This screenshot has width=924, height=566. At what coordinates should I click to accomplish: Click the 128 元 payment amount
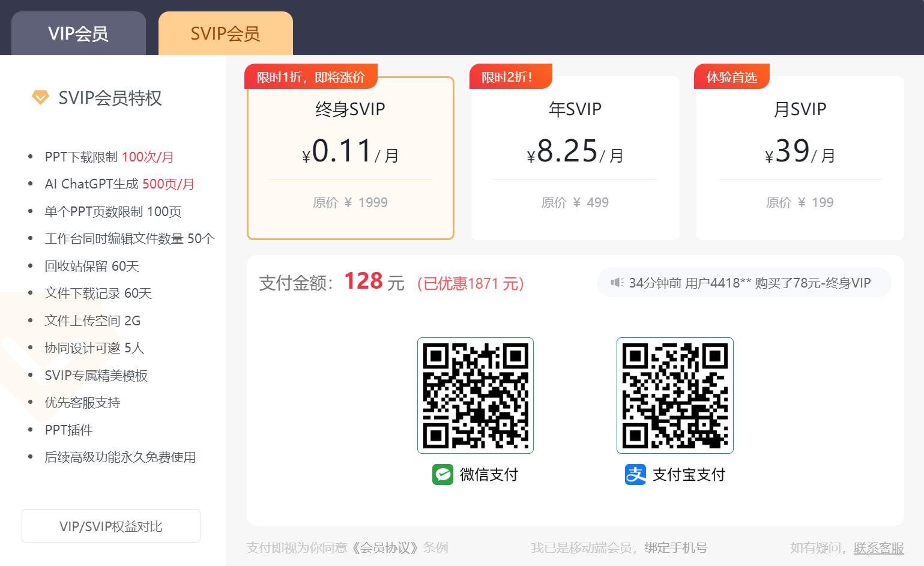[x=374, y=281]
